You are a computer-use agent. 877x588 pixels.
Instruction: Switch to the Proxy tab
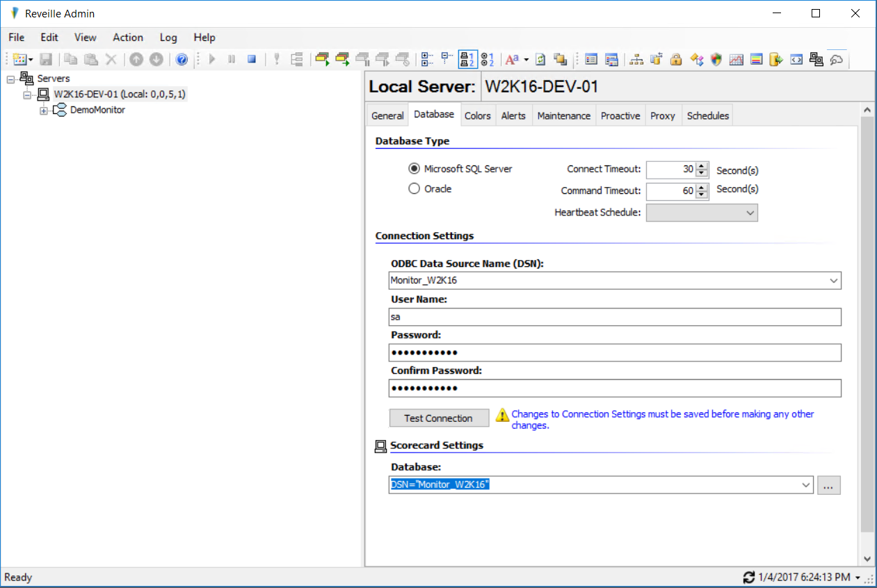pyautogui.click(x=663, y=116)
